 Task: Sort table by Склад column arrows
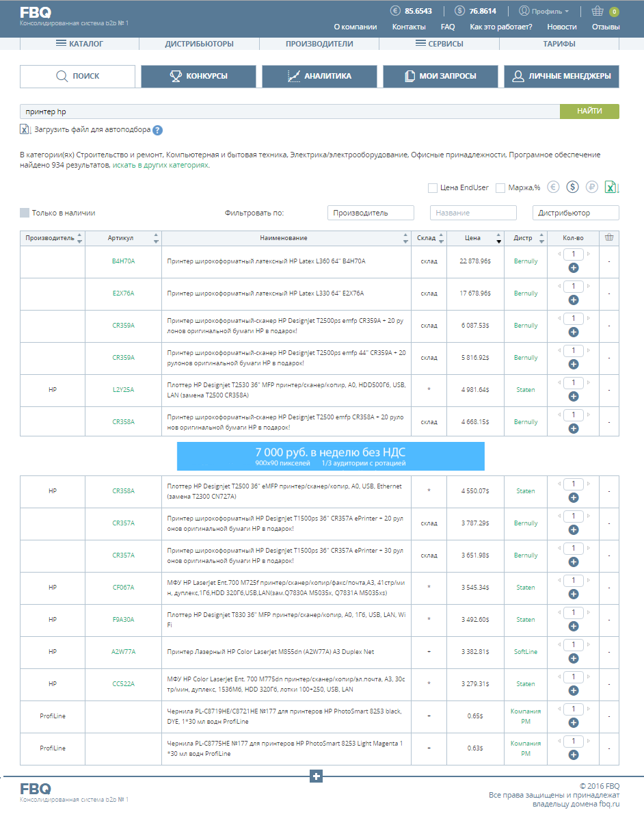[441, 238]
